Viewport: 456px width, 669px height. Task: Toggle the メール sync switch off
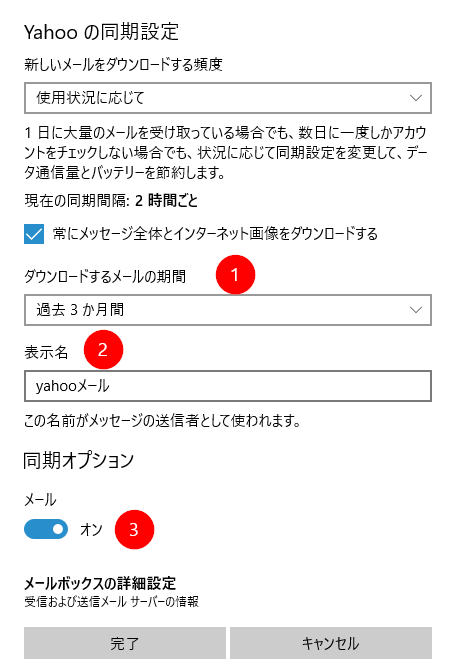pyautogui.click(x=46, y=529)
